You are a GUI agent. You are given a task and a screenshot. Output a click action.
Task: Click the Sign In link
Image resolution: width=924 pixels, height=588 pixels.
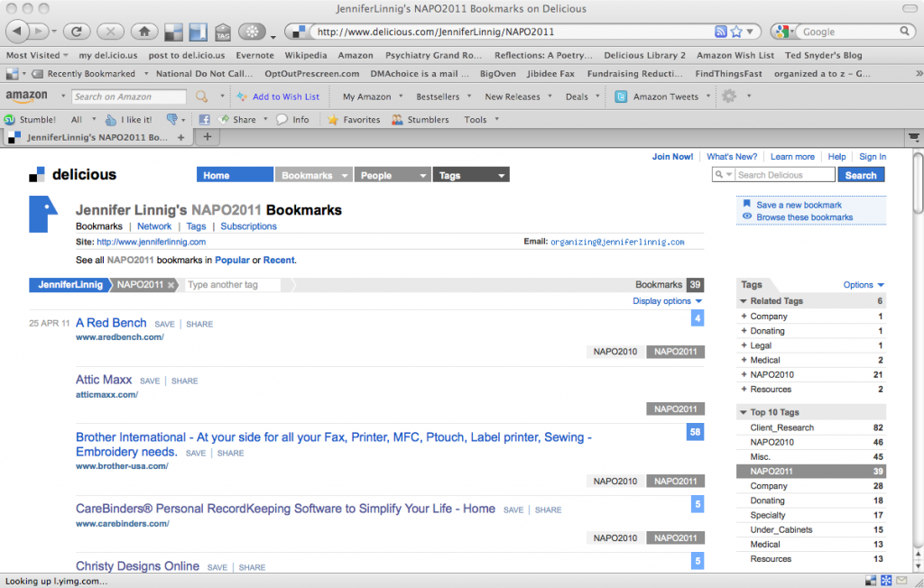873,157
